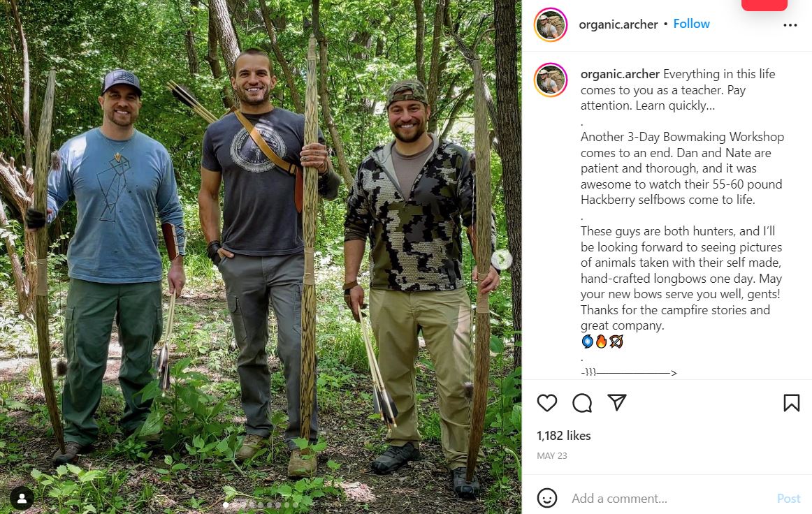Click the organic.archer profile avatar in the header
The height and width of the screenshot is (514, 812).
551,24
